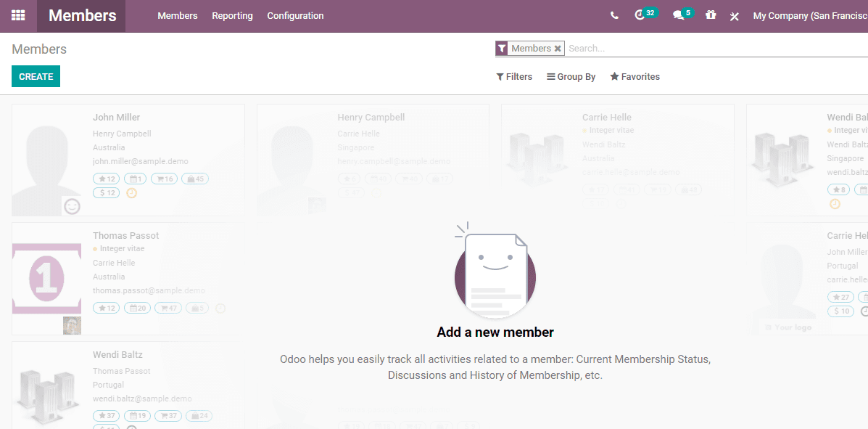Open Carrie Helle's buildings image, top row
The width and height of the screenshot is (868, 429).
(536, 158)
